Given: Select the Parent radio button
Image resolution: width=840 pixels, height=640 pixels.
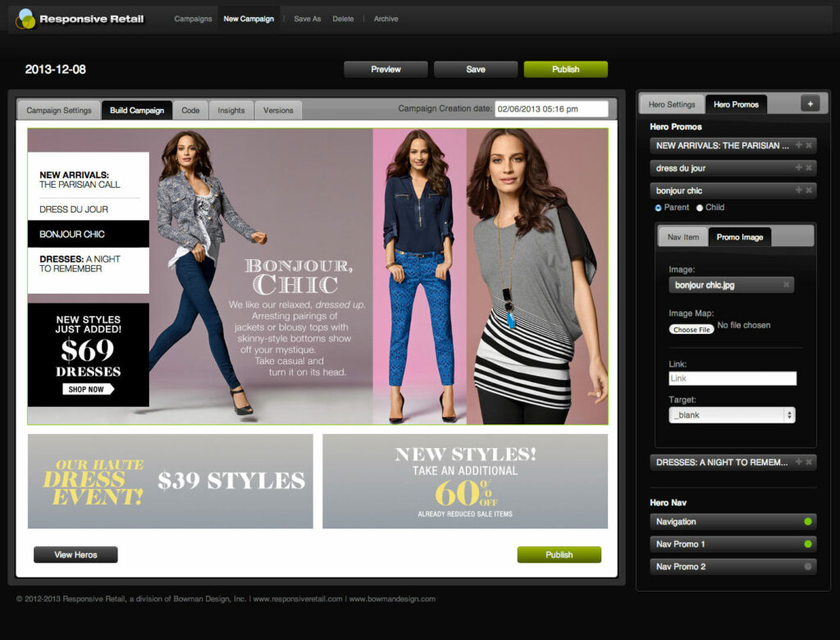Looking at the screenshot, I should click(658, 208).
